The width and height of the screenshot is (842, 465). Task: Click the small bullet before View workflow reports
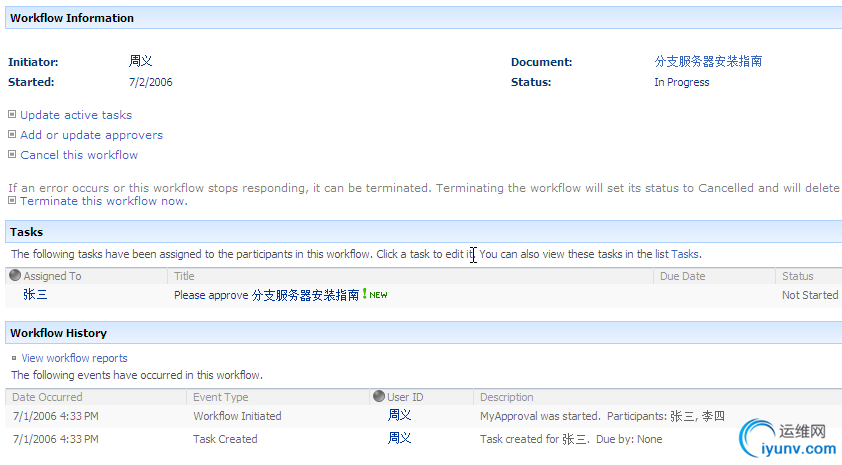[14, 358]
